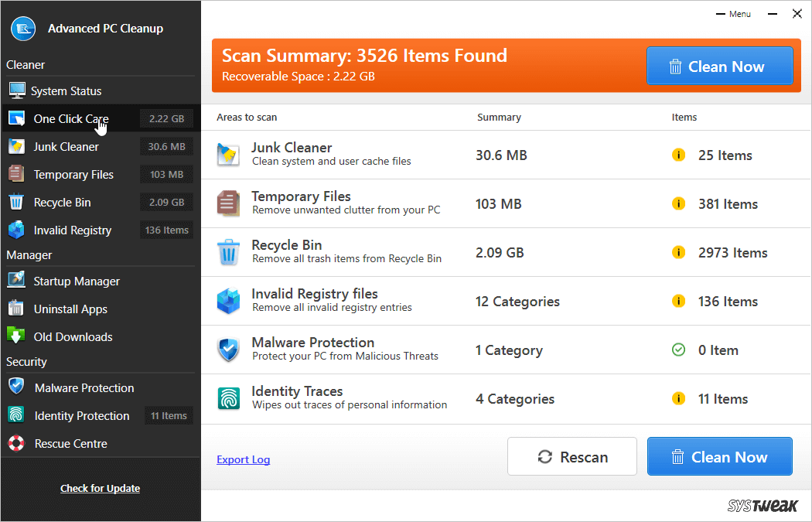Viewport: 812px width, 522px height.
Task: Open Identity Protection via its fingerprint icon
Action: (x=15, y=415)
